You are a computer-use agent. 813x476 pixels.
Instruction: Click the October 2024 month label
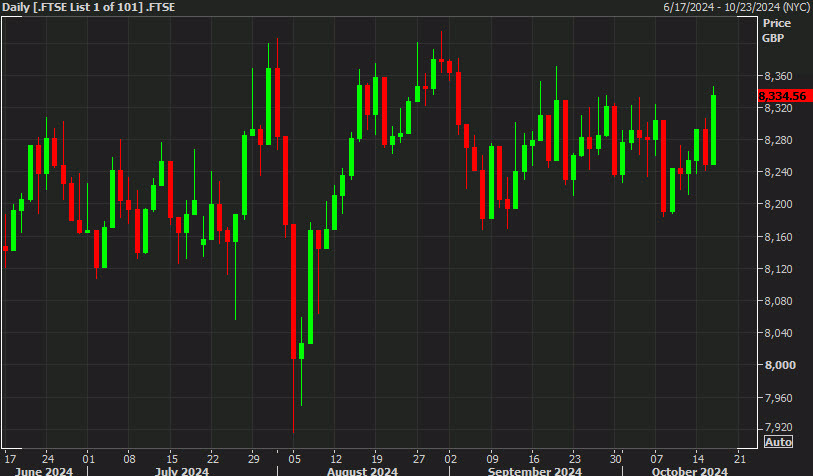[x=690, y=471]
